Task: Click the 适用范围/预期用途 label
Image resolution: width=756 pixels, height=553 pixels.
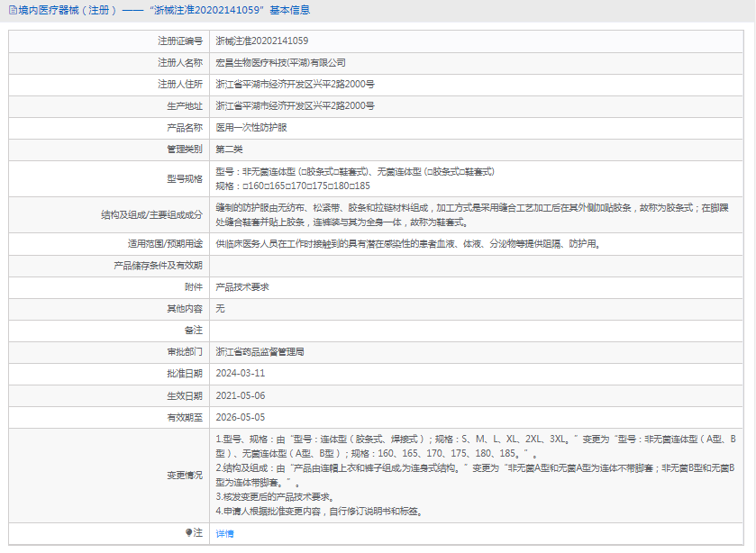Action: click(165, 244)
